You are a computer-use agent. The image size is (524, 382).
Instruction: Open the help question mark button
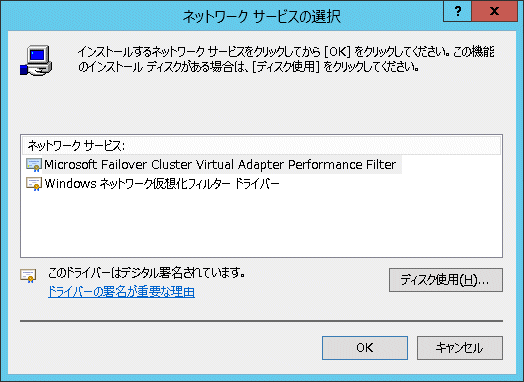(x=457, y=12)
